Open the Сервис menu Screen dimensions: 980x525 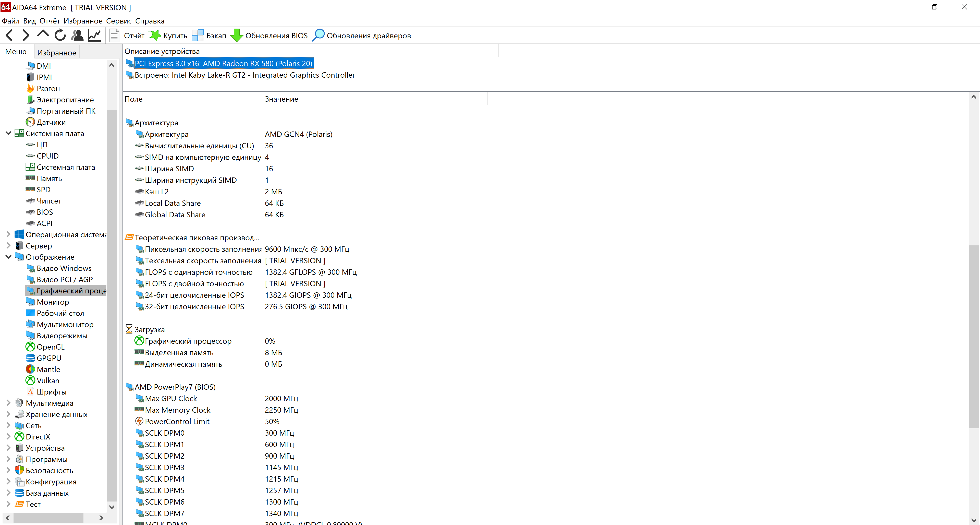[x=119, y=21]
